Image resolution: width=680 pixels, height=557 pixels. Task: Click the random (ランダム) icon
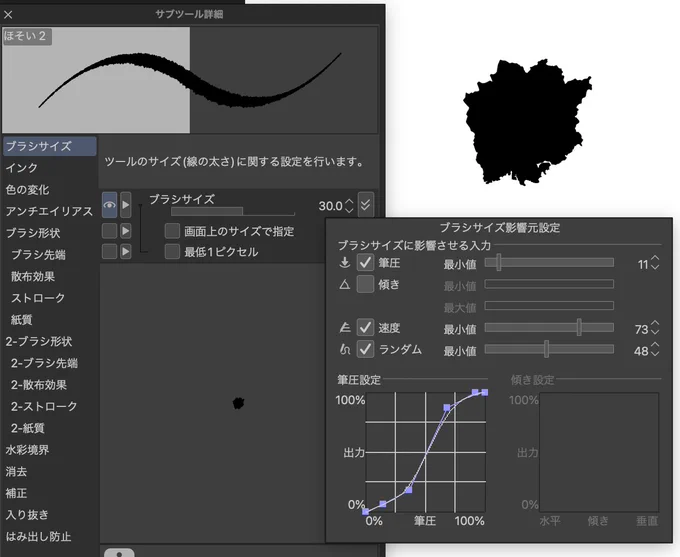[345, 349]
